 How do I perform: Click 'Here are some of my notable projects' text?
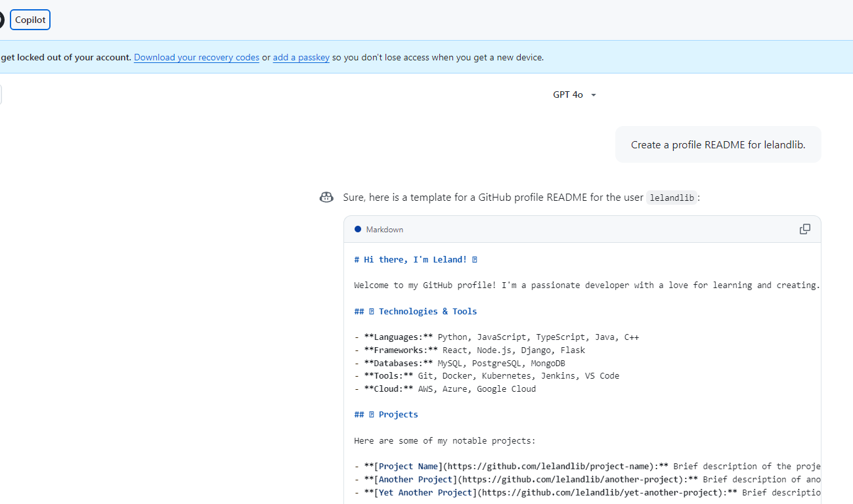(x=445, y=441)
